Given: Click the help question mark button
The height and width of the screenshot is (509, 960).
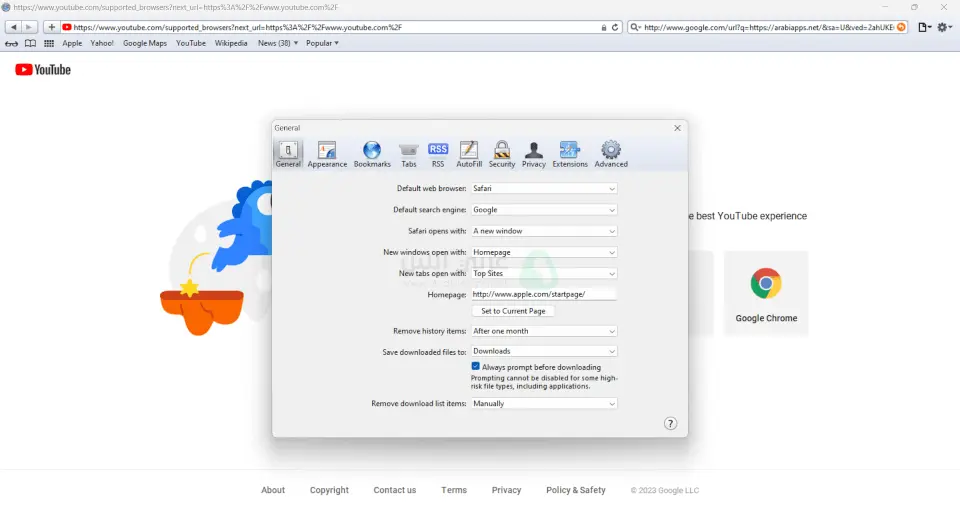Looking at the screenshot, I should click(x=670, y=424).
